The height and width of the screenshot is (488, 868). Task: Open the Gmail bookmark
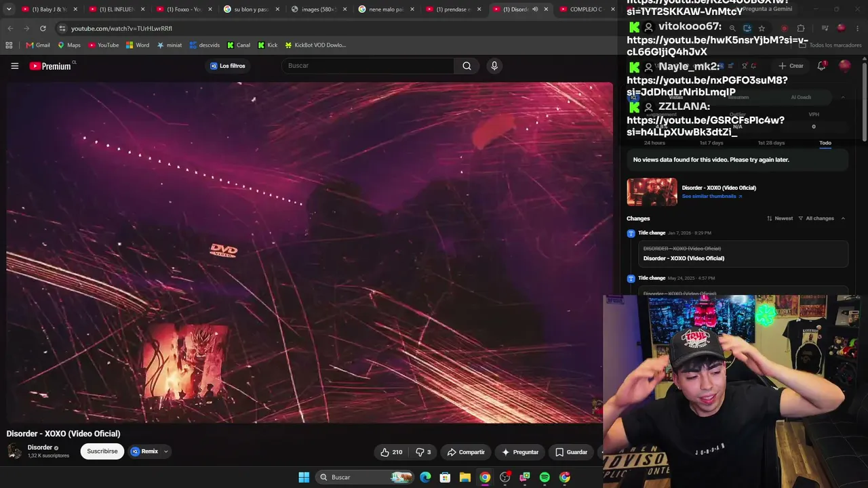[38, 45]
